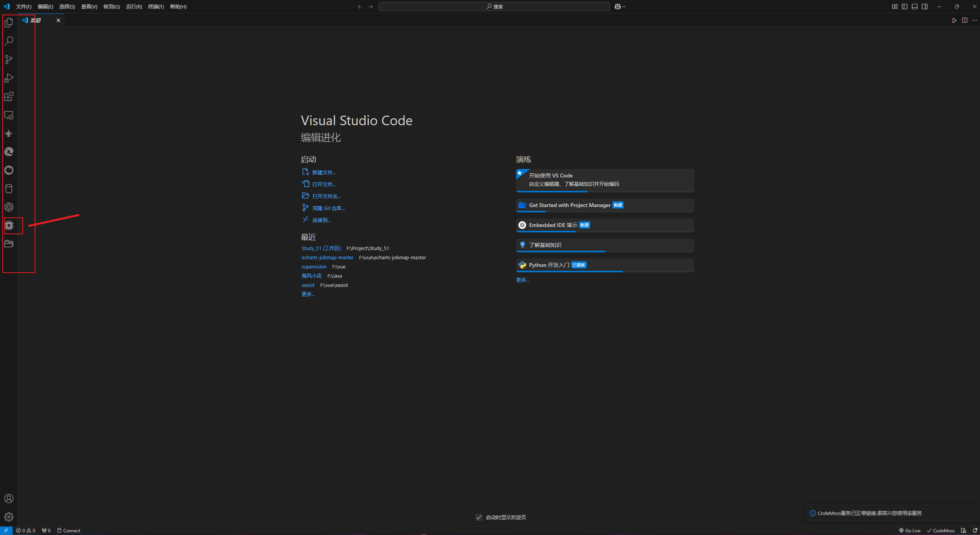Open the Project Manager folder view
This screenshot has height=535, width=980.
pos(9,244)
